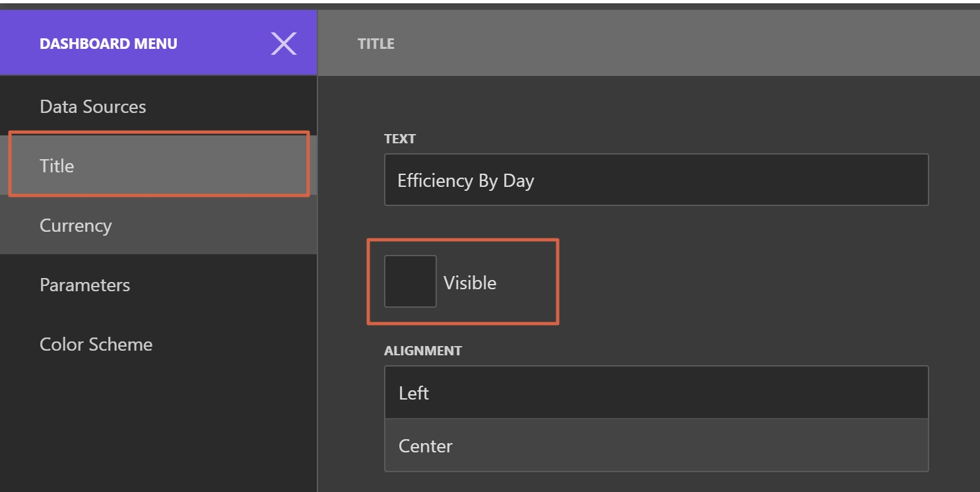This screenshot has height=492, width=980.
Task: Choose Center alignment for the title
Action: pyautogui.click(x=656, y=446)
